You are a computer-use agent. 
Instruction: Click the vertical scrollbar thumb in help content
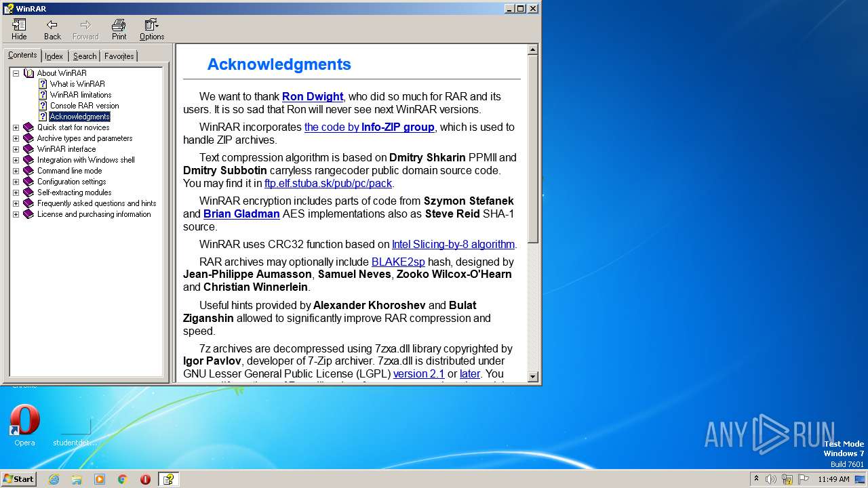pyautogui.click(x=533, y=149)
